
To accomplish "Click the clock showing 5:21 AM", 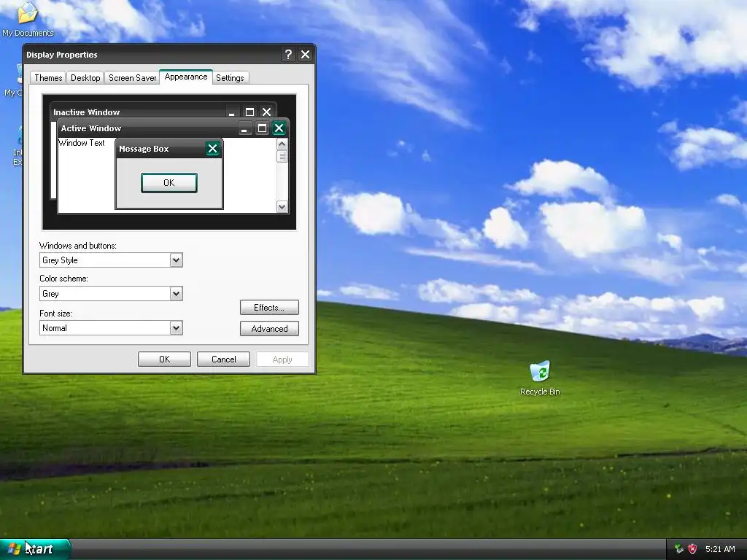I will coord(720,549).
